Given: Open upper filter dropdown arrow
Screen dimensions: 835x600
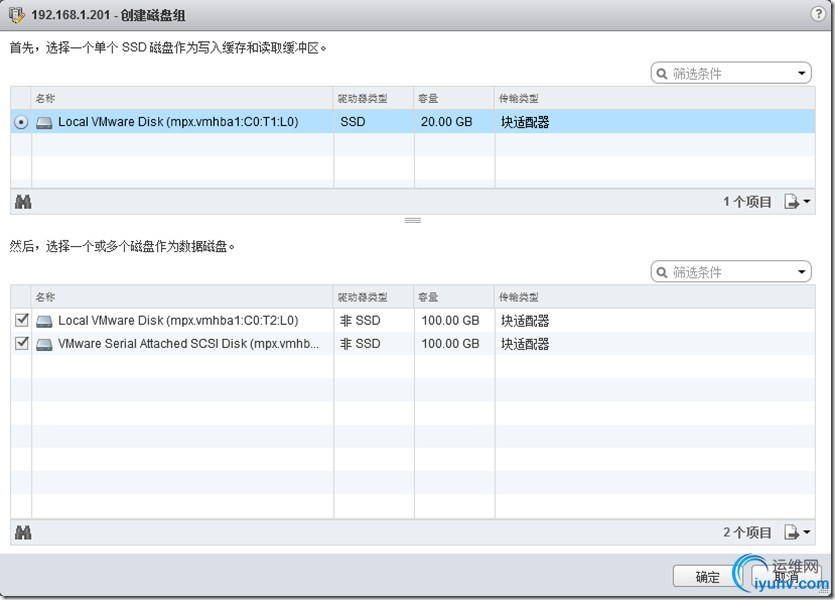Looking at the screenshot, I should 801,73.
